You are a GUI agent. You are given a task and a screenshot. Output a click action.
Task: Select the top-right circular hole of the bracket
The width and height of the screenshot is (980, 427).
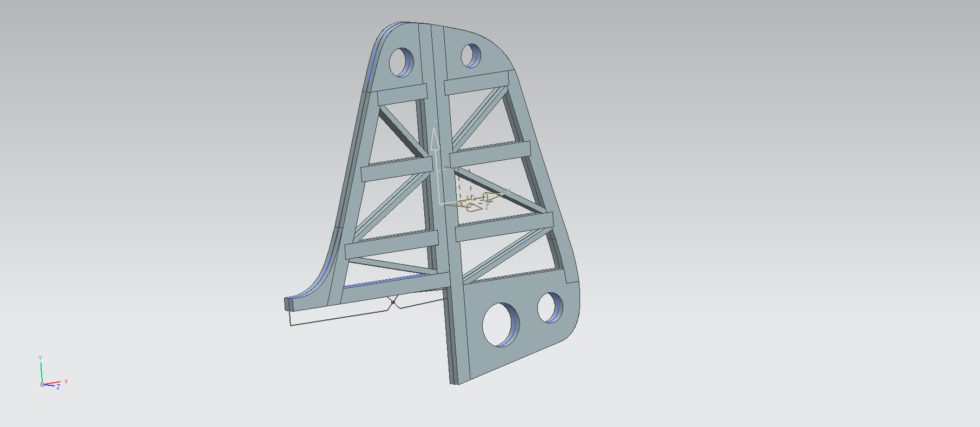tap(470, 56)
